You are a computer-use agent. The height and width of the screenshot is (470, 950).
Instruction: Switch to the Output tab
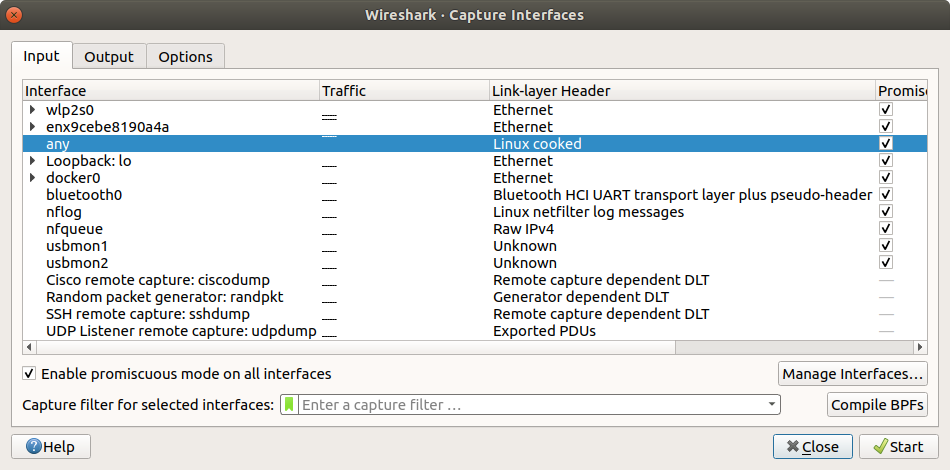point(109,57)
